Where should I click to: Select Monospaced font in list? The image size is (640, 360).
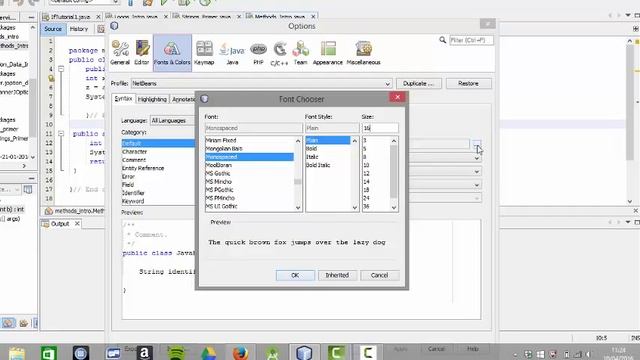[249, 157]
